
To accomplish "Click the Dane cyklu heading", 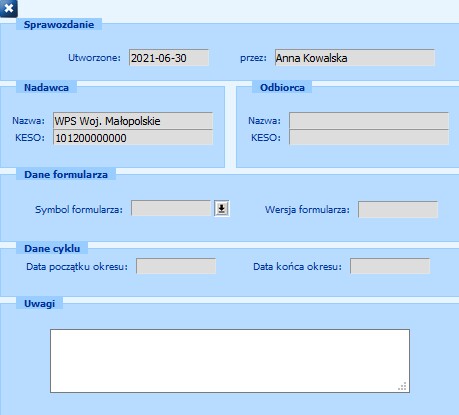I will [x=52, y=248].
